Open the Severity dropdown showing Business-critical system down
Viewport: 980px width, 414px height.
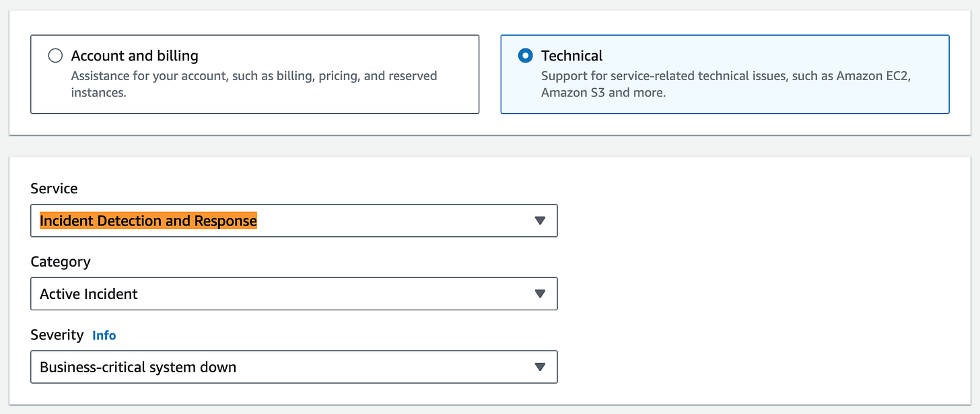[294, 367]
